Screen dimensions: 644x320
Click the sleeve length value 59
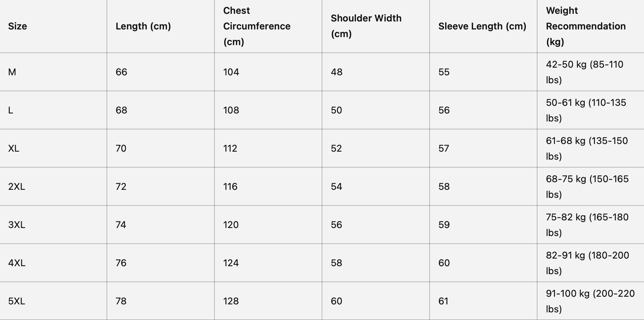[444, 225]
